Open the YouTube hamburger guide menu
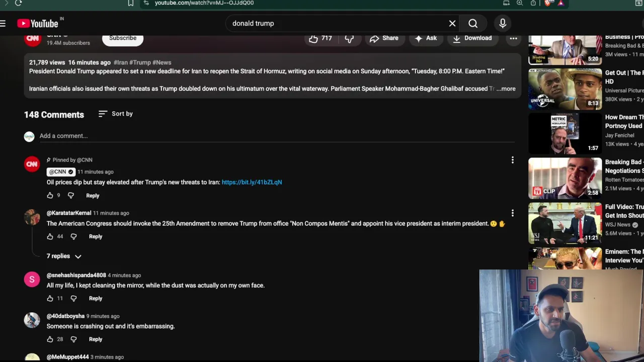644x362 pixels. click(x=3, y=23)
